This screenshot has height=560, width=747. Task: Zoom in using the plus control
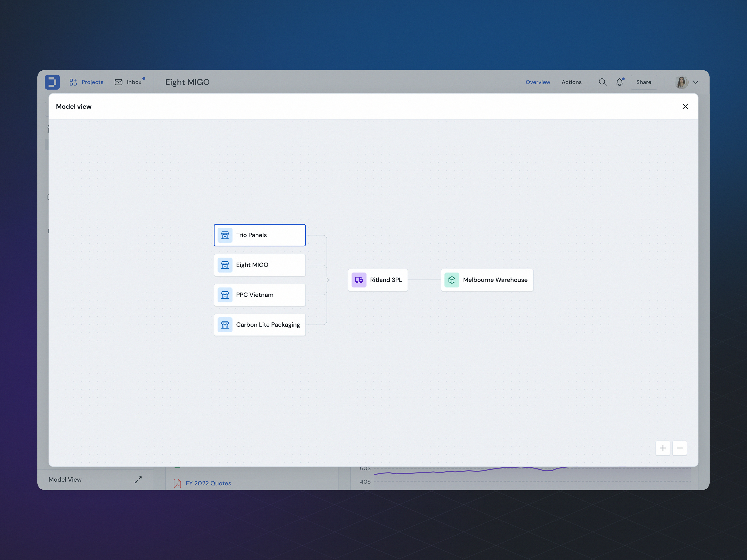click(663, 448)
